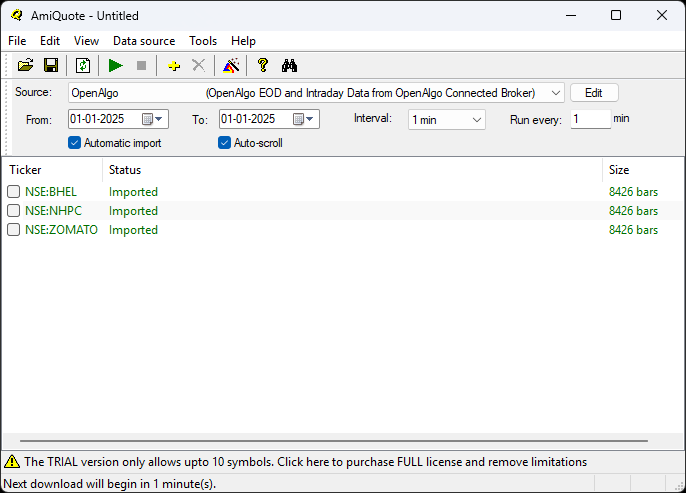The height and width of the screenshot is (493, 686).
Task: Start download with green play button
Action: [116, 66]
